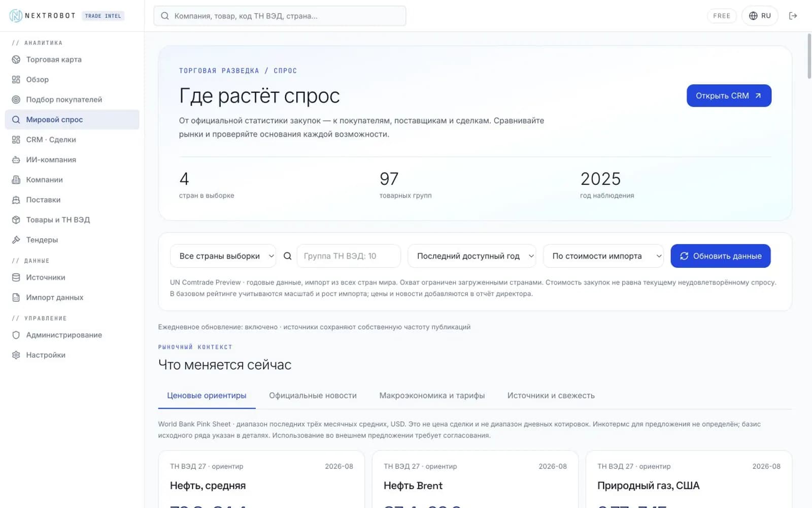
Task: Open the По стоимости импорта sort dropdown
Action: (603, 256)
